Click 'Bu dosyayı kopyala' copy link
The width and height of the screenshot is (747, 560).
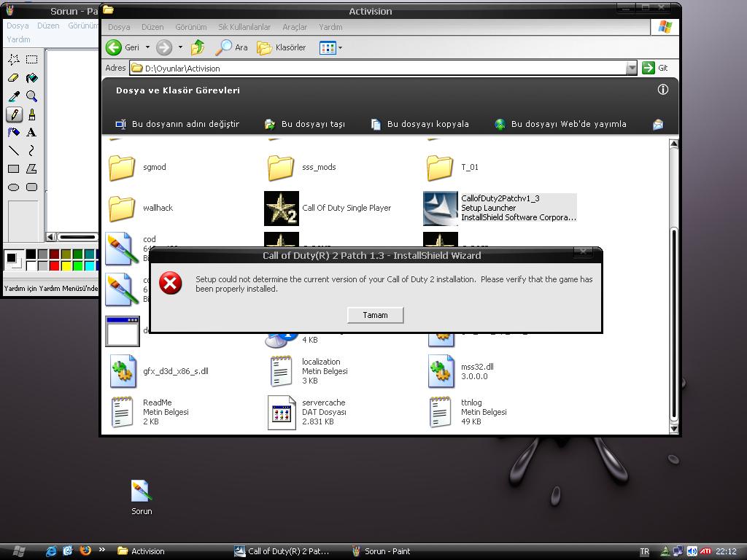419,124
